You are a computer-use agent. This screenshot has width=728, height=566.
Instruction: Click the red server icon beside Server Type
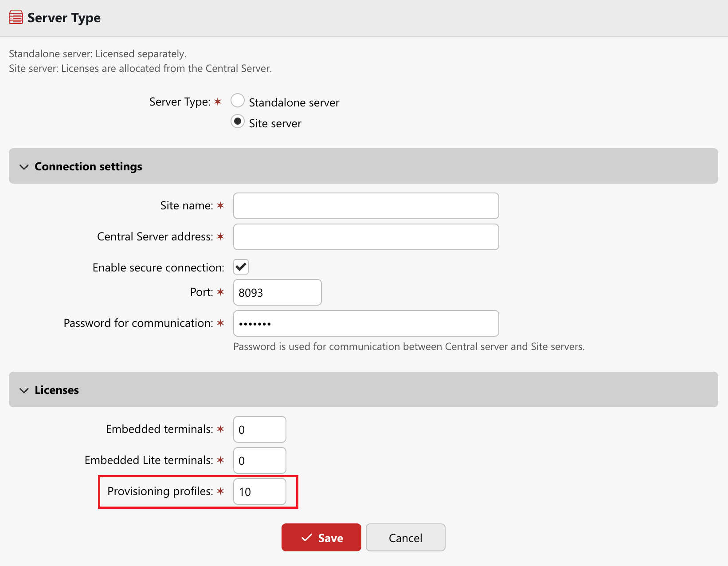point(16,17)
